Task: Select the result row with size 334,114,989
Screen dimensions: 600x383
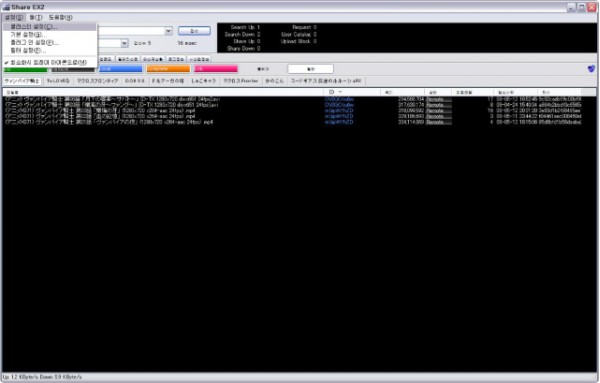Action: coord(293,122)
